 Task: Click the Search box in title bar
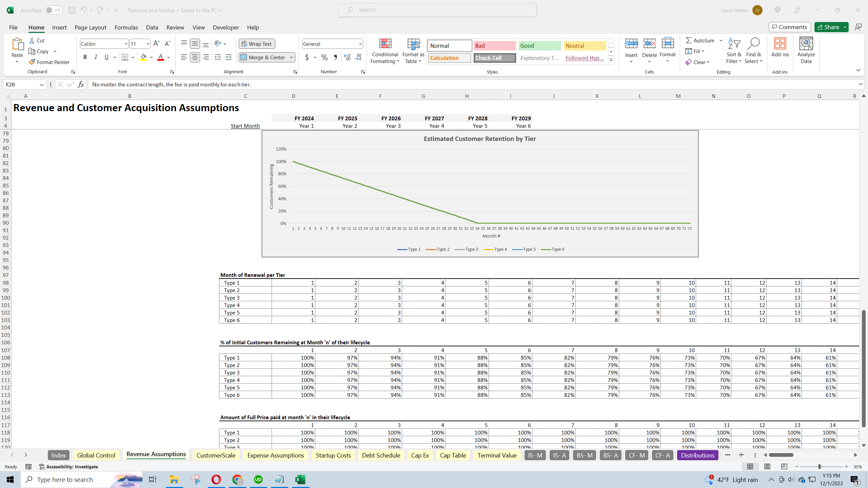(437, 10)
